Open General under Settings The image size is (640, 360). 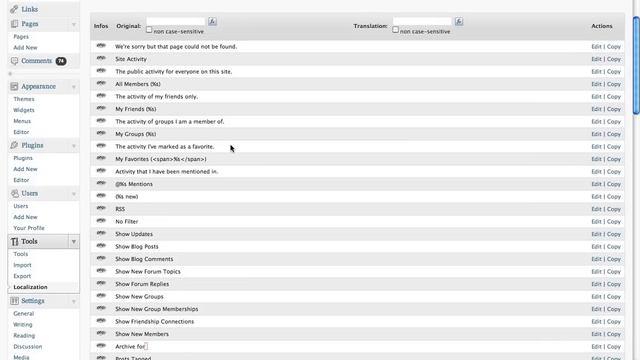click(x=23, y=314)
